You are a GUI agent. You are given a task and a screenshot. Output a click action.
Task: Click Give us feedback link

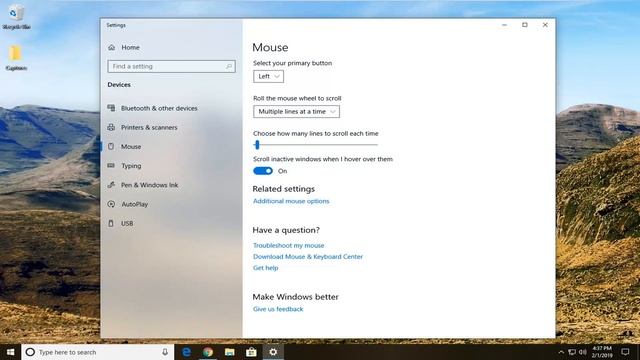tap(278, 309)
